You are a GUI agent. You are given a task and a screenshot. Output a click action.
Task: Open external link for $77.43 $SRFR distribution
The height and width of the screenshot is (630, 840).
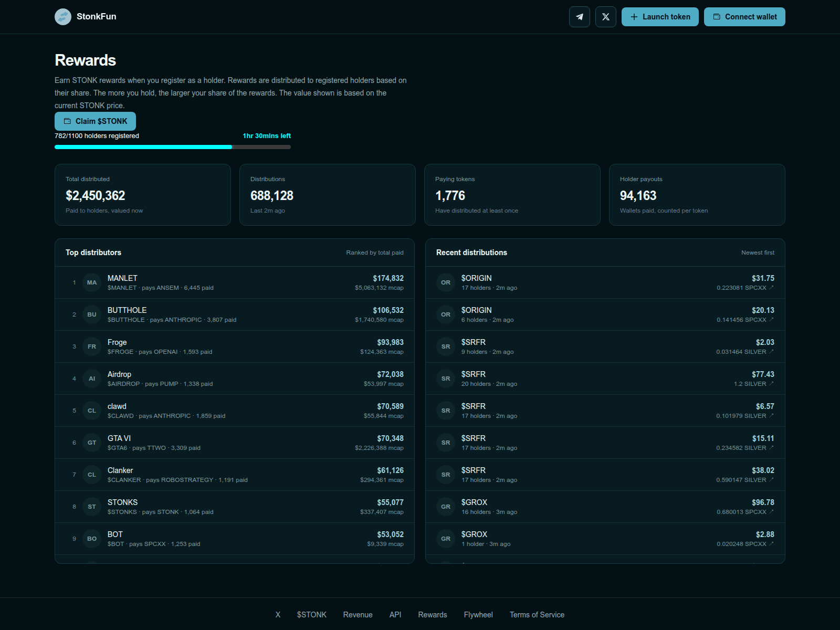click(x=771, y=384)
